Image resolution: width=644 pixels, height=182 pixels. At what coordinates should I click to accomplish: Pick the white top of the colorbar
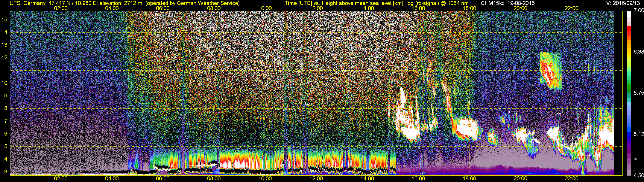(x=629, y=15)
